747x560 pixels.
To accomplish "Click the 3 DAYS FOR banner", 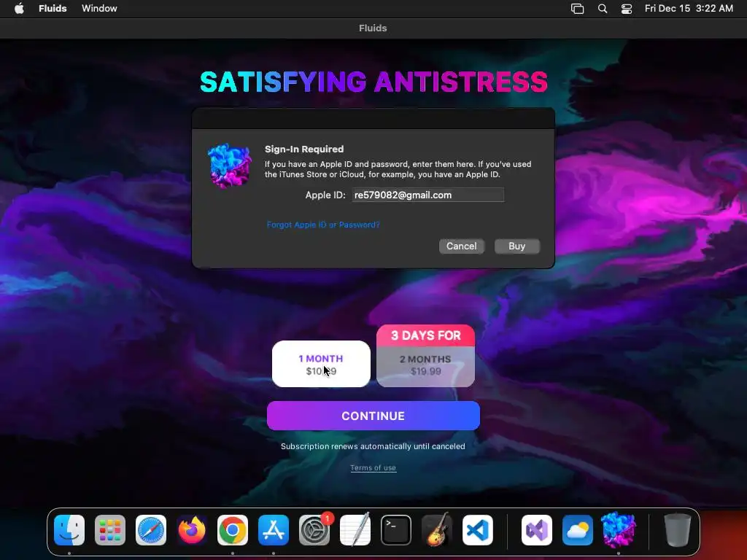I will (x=425, y=335).
